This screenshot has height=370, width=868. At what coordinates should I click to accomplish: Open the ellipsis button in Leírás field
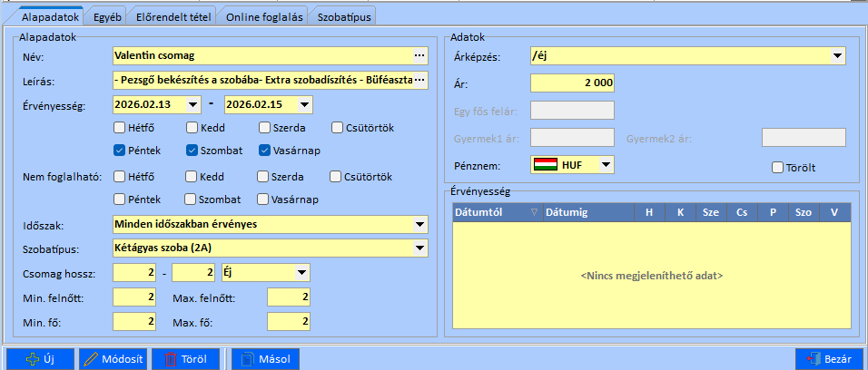coord(419,81)
